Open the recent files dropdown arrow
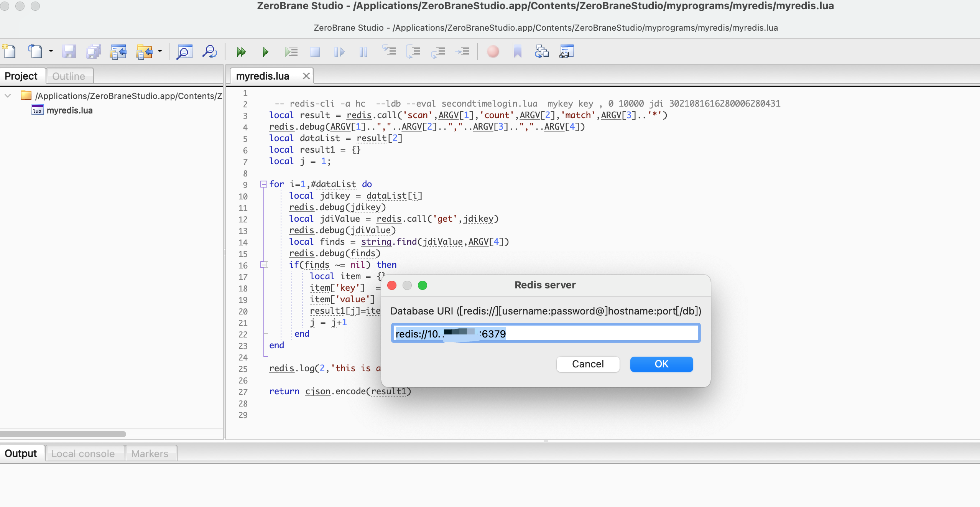This screenshot has height=507, width=980. [51, 51]
